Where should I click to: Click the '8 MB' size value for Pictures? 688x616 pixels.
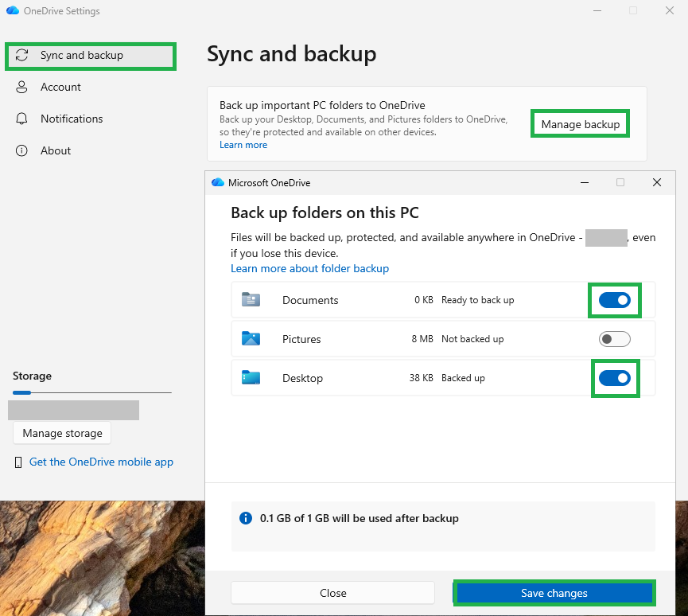[x=422, y=339]
